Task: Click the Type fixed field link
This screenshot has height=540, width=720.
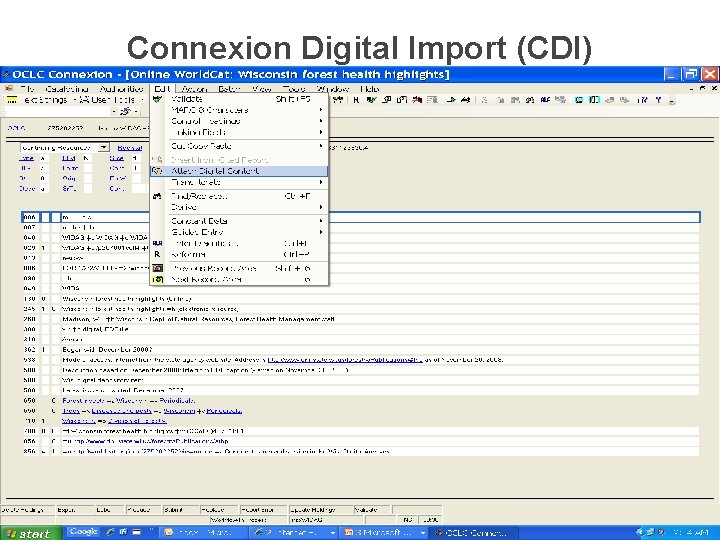Action: click(x=26, y=158)
